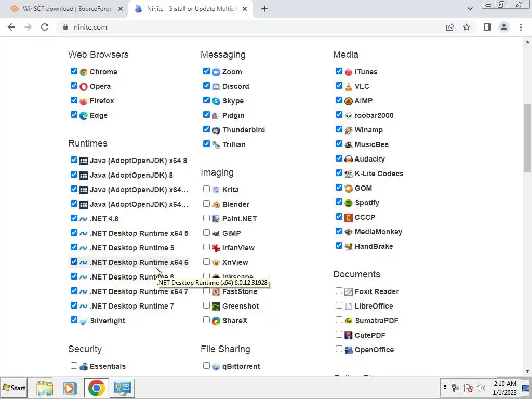Click the Opera logo icon
The image size is (532, 399).
click(x=84, y=87)
